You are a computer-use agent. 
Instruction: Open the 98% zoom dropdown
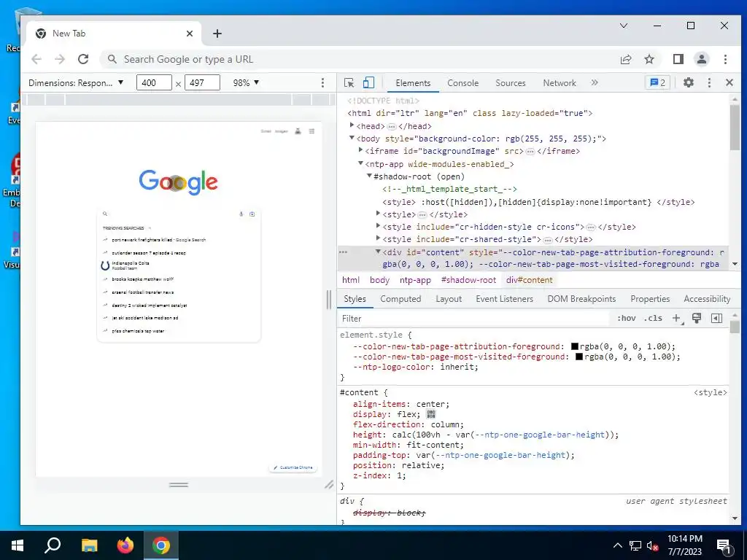pos(246,83)
